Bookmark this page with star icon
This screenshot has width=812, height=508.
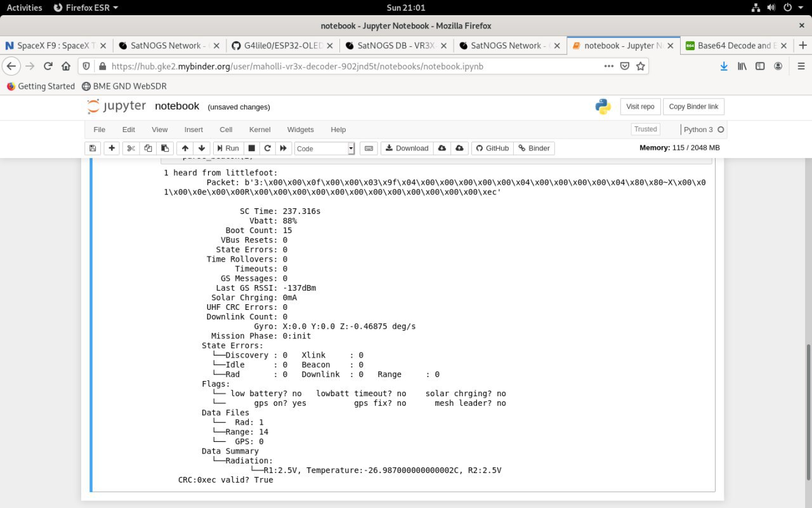641,66
